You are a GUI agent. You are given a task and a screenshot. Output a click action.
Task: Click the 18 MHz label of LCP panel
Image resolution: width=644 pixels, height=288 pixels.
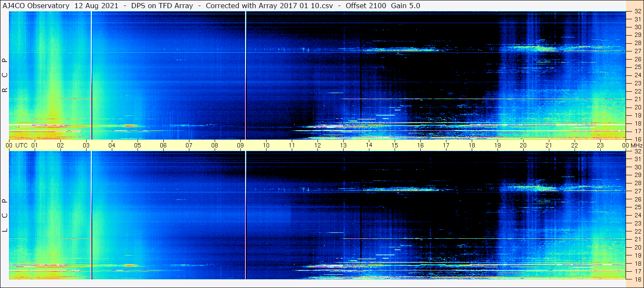click(637, 263)
